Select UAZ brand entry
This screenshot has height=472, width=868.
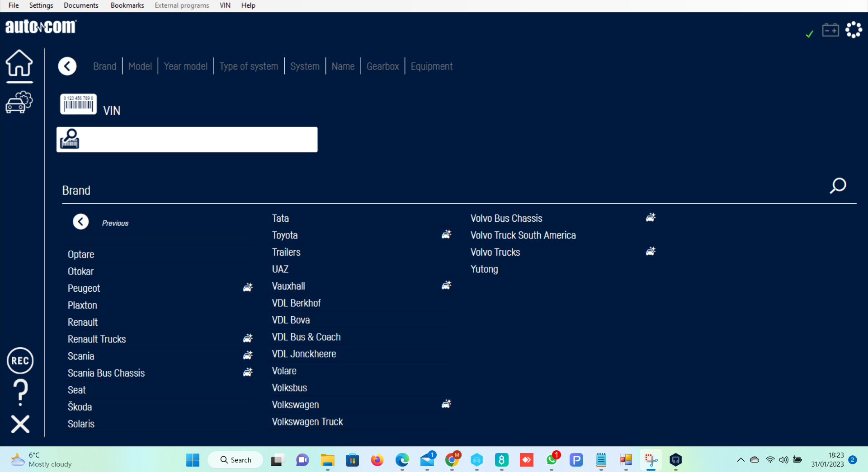coord(280,269)
